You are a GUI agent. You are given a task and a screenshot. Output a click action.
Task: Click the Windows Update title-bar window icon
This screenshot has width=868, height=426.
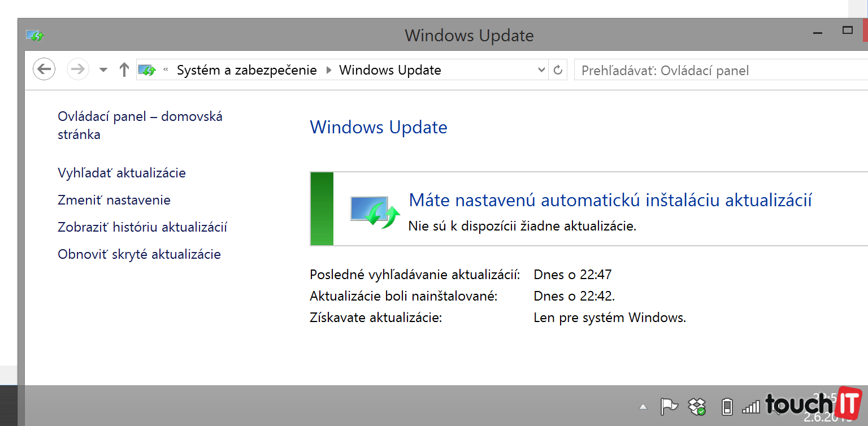pos(35,36)
